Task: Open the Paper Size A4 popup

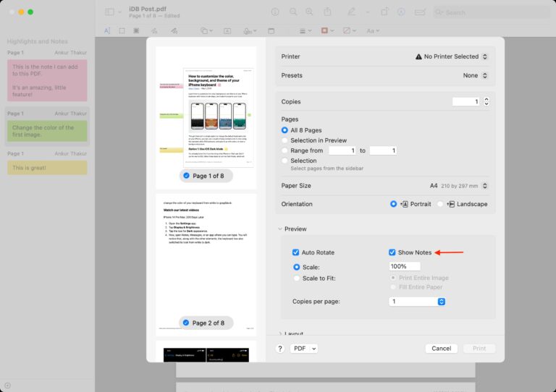Action: pyautogui.click(x=458, y=186)
